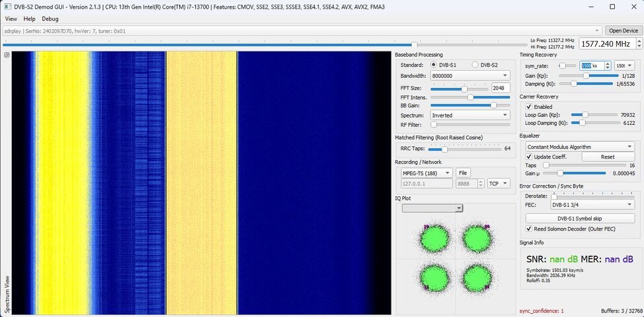Select the DVB-S2 standard radio button
This screenshot has width=644, height=317.
[475, 65]
